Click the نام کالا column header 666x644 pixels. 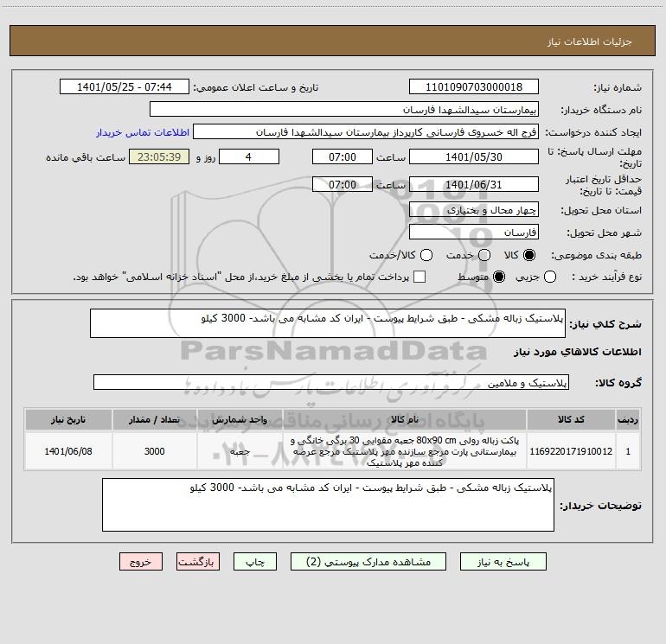[405, 419]
